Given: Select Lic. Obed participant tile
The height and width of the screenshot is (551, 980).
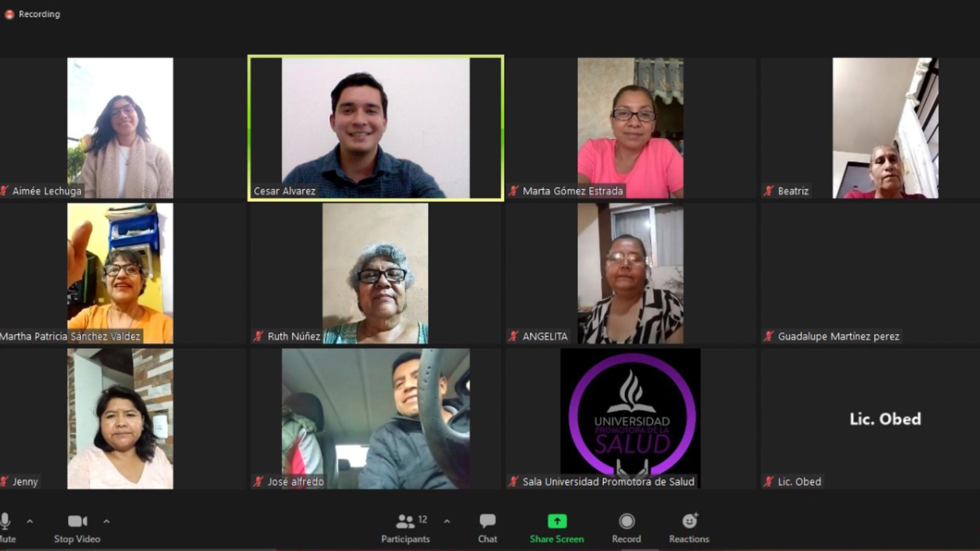Looking at the screenshot, I should [885, 418].
